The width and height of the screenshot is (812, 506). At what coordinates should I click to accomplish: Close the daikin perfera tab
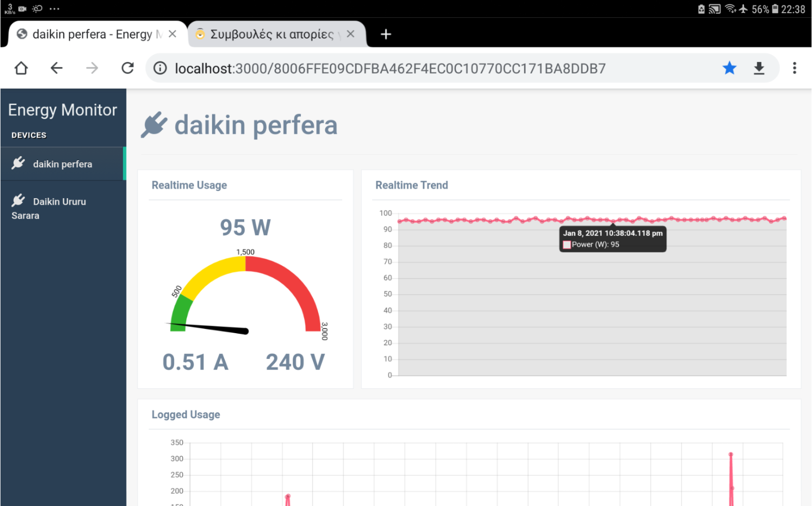click(173, 34)
